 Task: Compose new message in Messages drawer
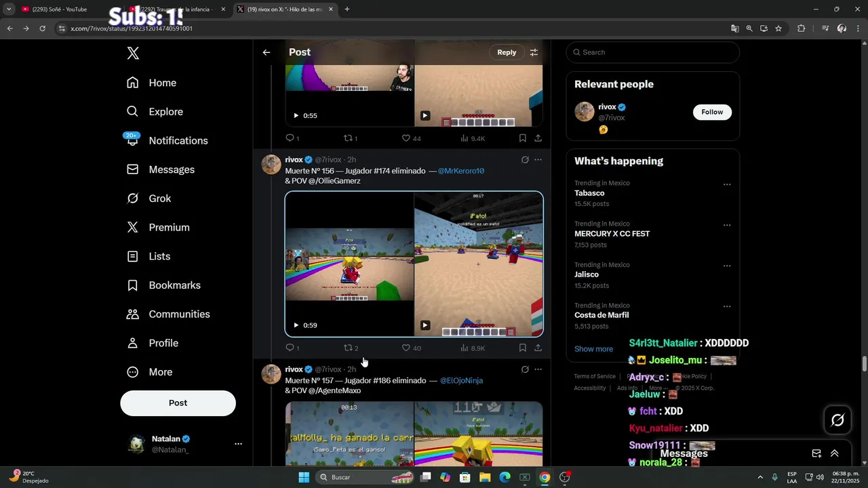tap(816, 453)
